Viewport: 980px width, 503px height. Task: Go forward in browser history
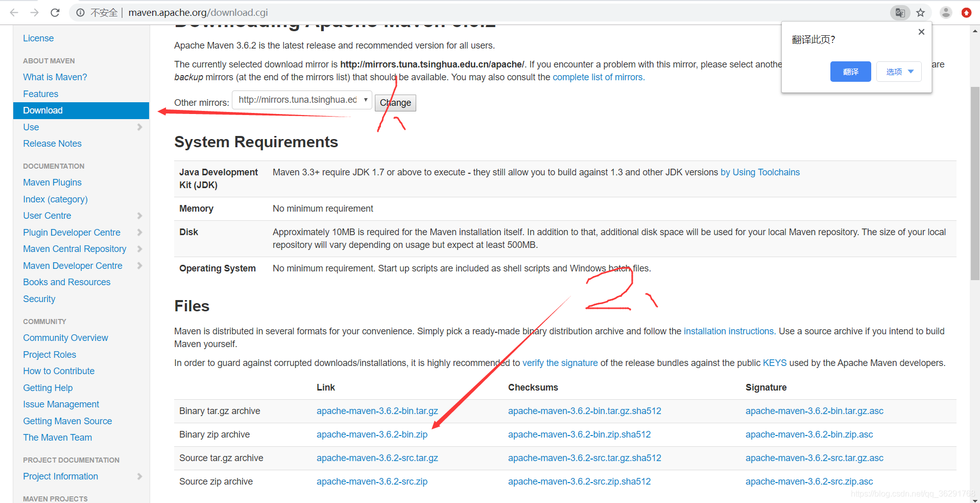click(x=34, y=13)
